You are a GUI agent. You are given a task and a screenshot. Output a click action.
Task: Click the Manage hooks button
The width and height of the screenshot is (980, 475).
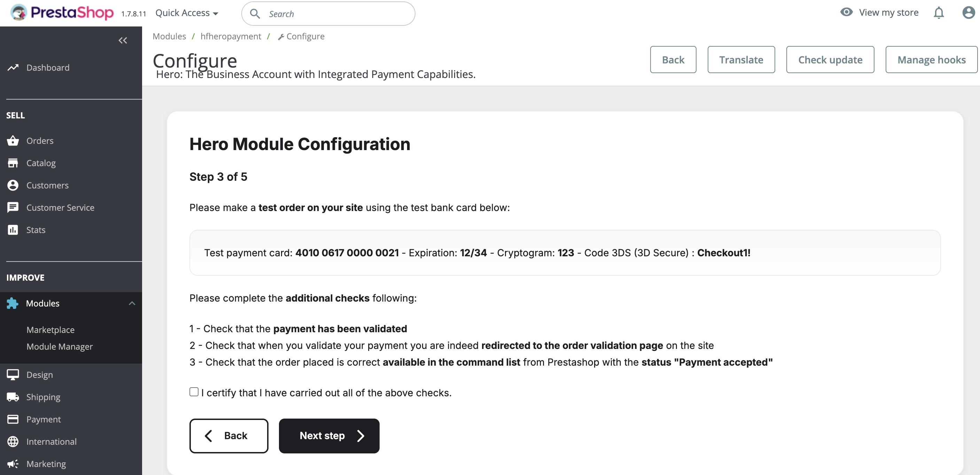tap(931, 59)
